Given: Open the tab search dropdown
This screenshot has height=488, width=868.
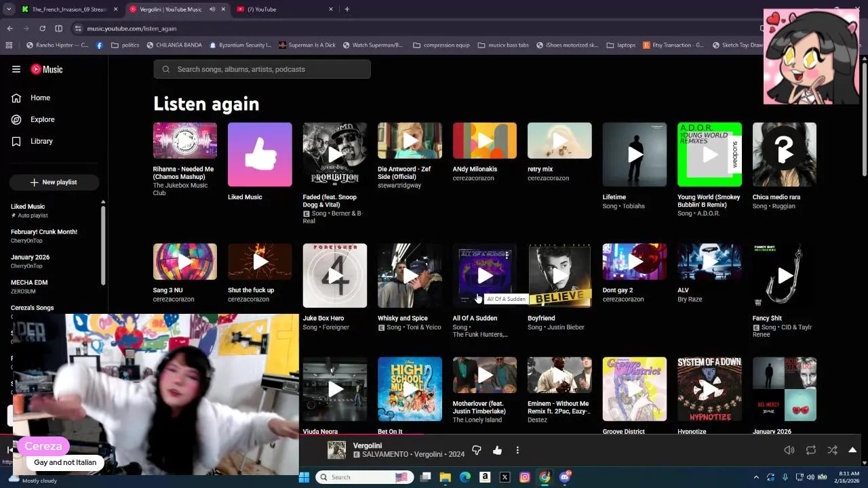Looking at the screenshot, I should (x=9, y=9).
